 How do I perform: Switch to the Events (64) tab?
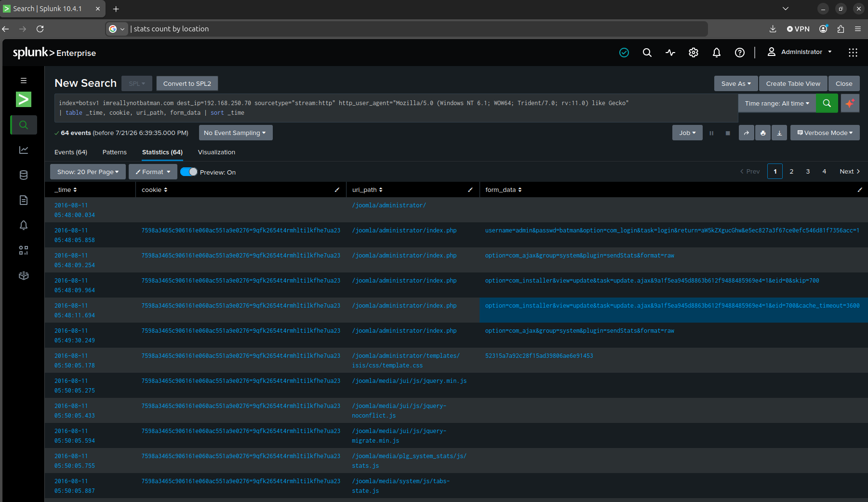tap(71, 152)
